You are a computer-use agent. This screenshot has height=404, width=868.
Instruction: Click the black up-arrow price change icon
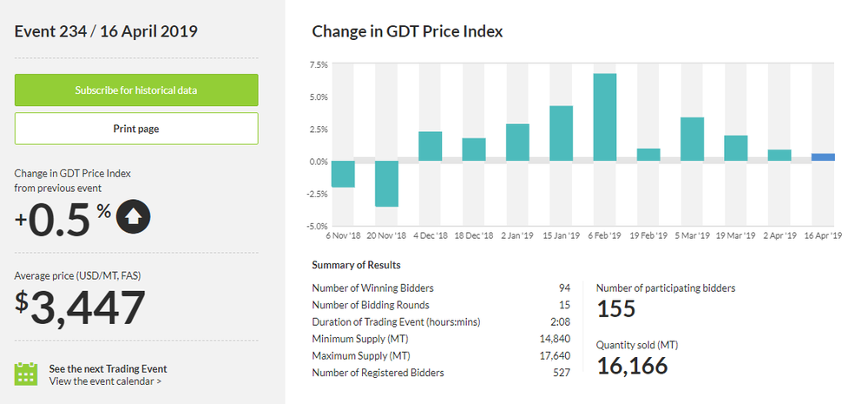coord(134,218)
